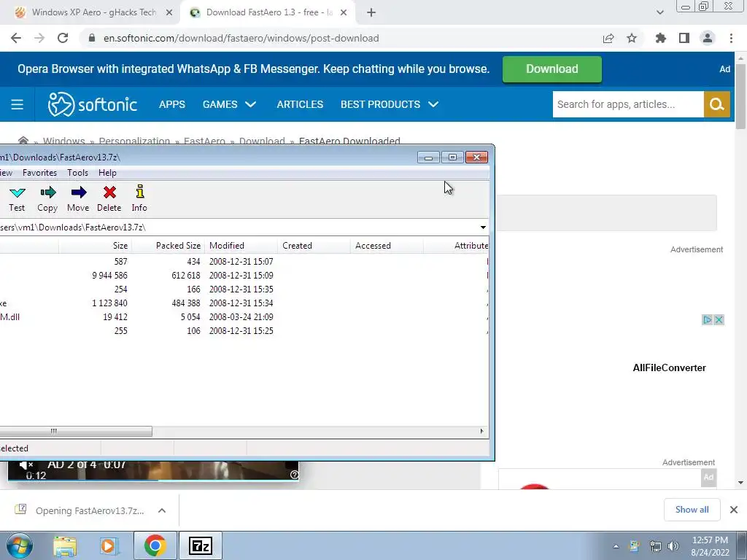Screen dimensions: 747x560
Task: Click volume icon in system tray
Action: (673, 546)
